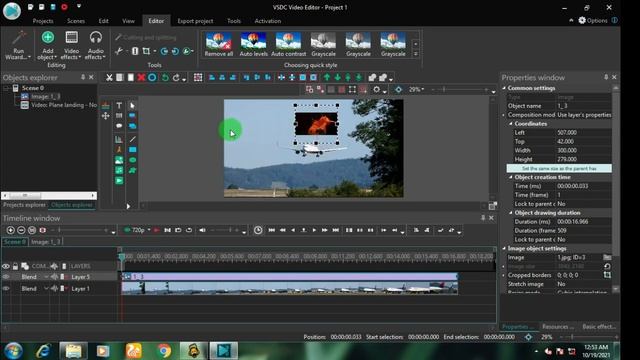Select the chart tool in the side toolbar
This screenshot has height=360, width=640.
119,139
